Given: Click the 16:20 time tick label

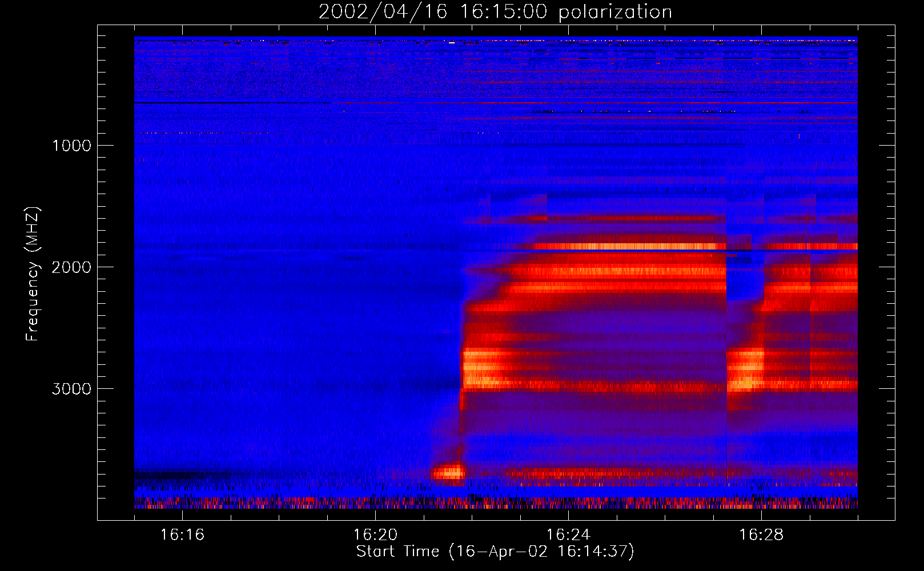Looking at the screenshot, I should 375,535.
